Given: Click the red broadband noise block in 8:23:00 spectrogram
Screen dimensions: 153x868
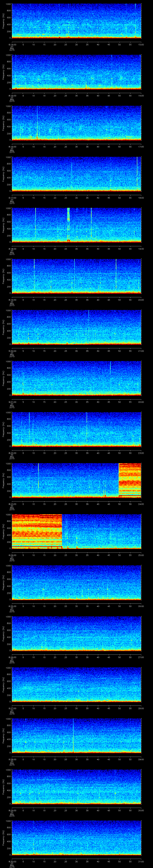Looking at the screenshot, I should tap(130, 480).
